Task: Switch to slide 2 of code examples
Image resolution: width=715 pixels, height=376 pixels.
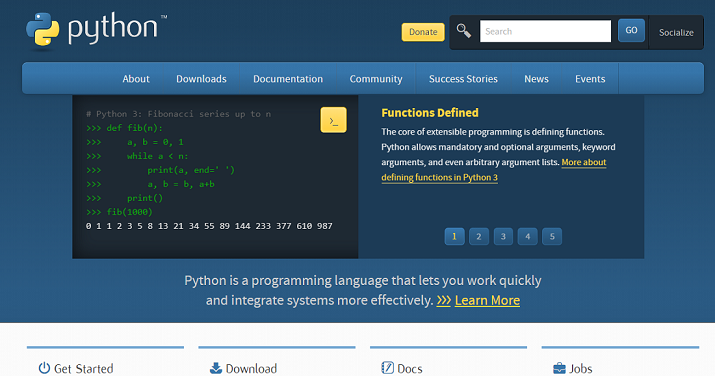Action: (x=479, y=237)
